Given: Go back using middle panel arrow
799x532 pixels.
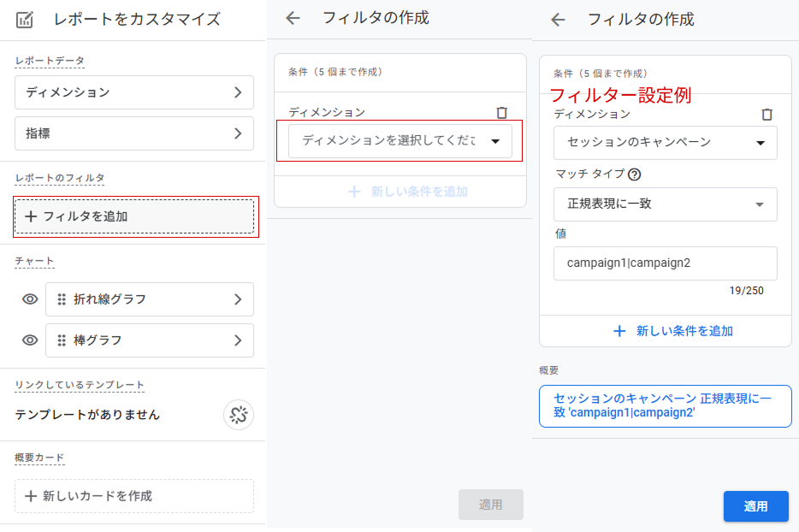Looking at the screenshot, I should tap(293, 18).
